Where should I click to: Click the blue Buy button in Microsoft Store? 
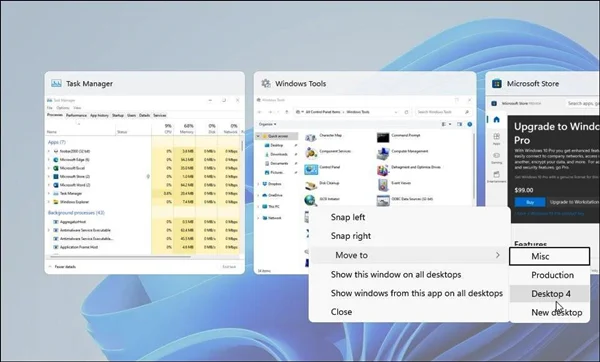tap(530, 202)
